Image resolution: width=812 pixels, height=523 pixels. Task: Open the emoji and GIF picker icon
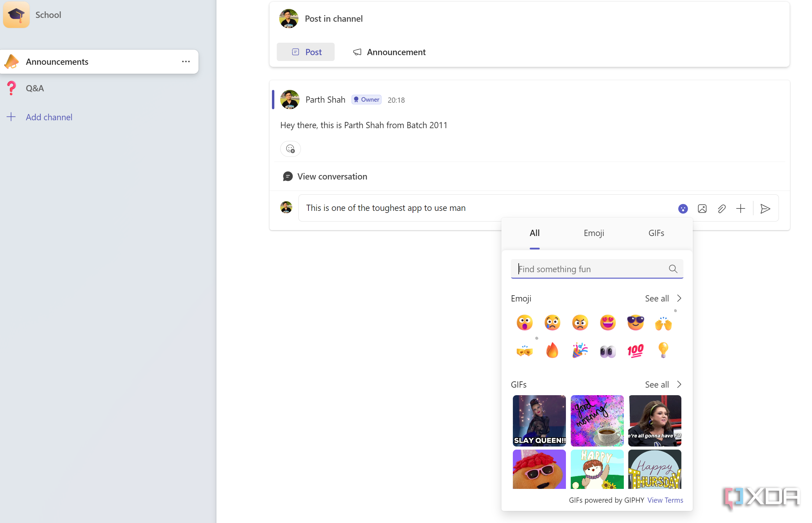(x=683, y=209)
